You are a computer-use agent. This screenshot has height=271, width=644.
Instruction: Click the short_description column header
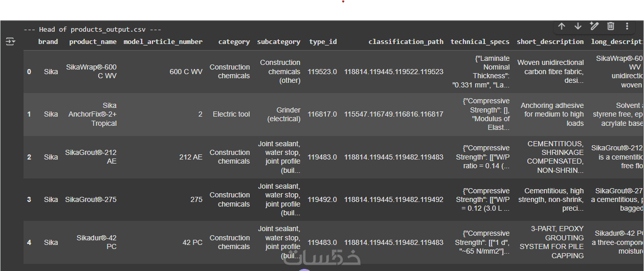pyautogui.click(x=550, y=42)
